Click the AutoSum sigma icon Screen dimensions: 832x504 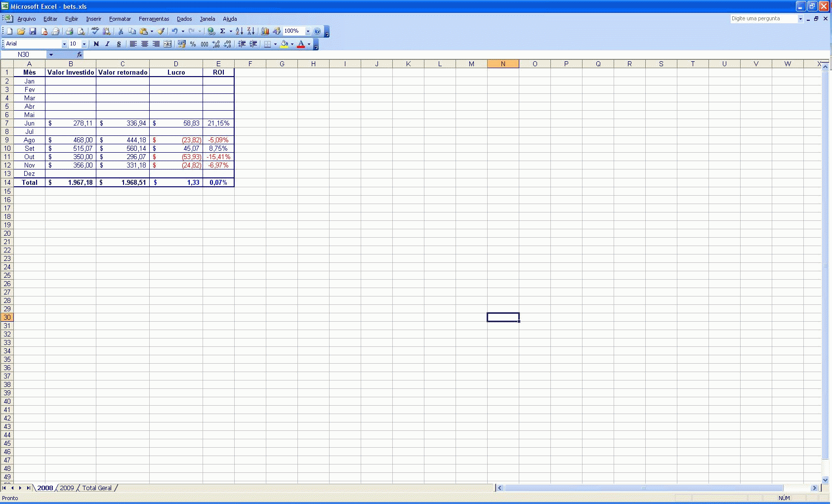point(223,31)
